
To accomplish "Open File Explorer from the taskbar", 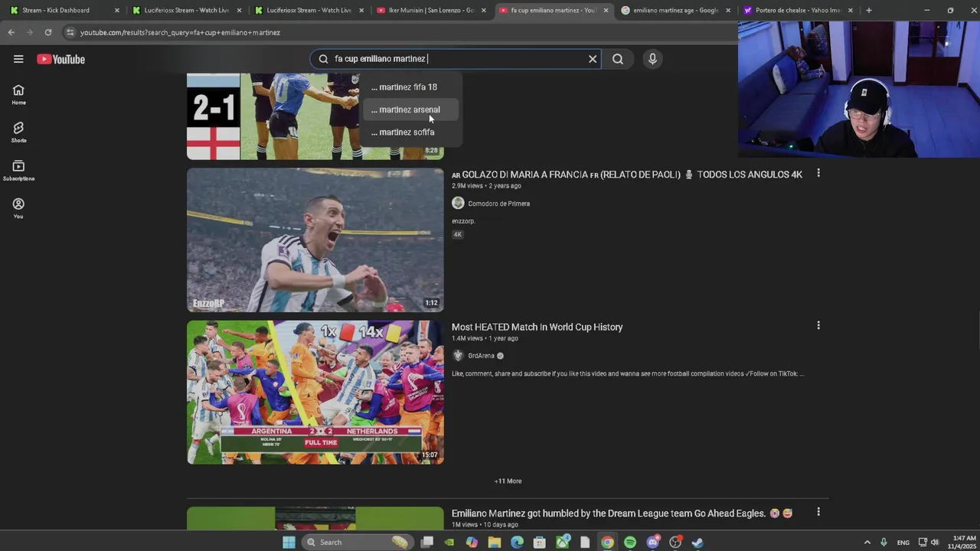I will pyautogui.click(x=495, y=543).
